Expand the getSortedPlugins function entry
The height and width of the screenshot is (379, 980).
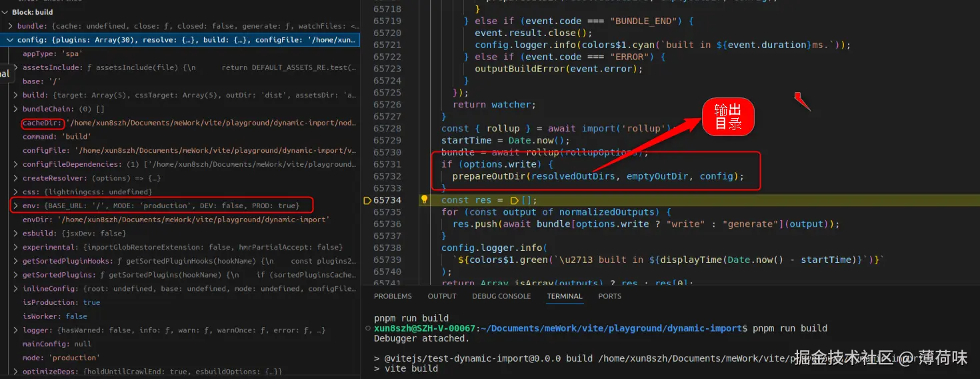[16, 275]
